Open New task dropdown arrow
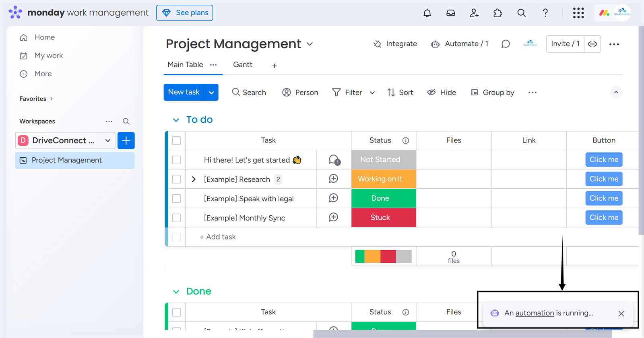This screenshot has width=644, height=338. [211, 93]
